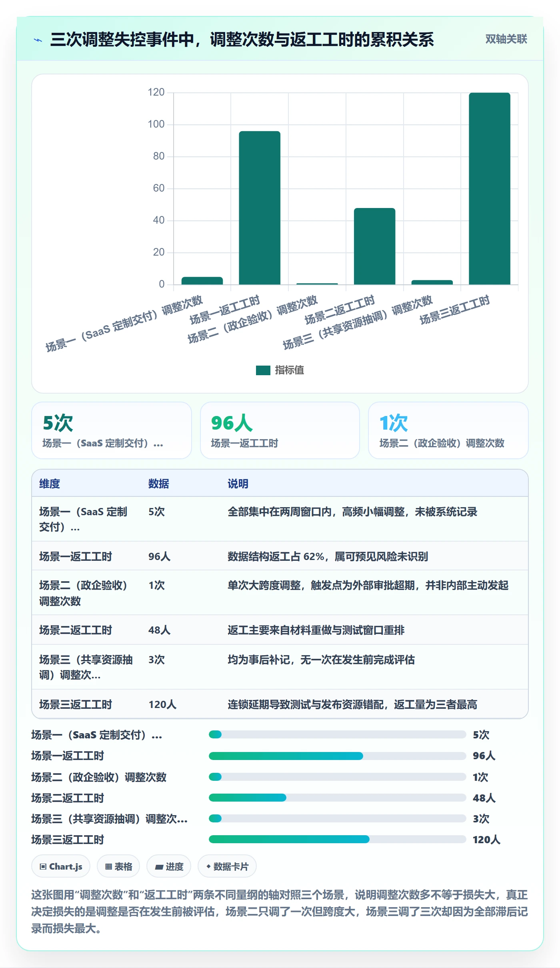Click the 数据卡片 tag diamond icon

[208, 866]
